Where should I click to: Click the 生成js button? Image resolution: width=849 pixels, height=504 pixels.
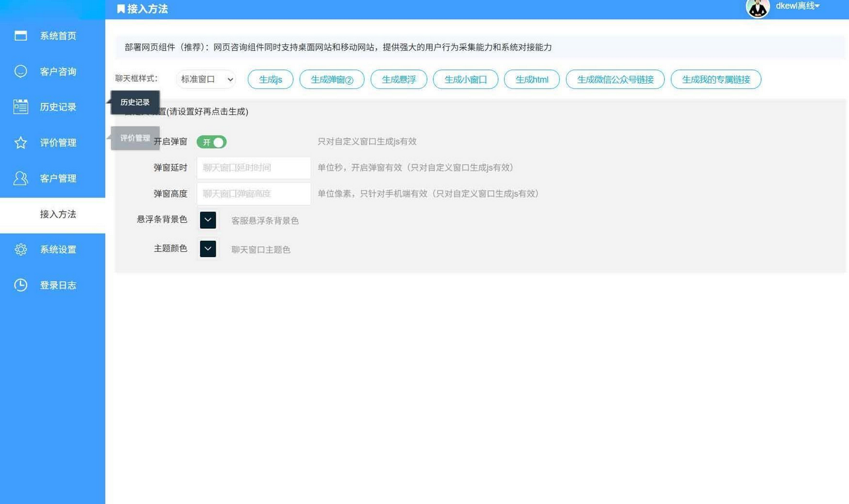pos(271,79)
